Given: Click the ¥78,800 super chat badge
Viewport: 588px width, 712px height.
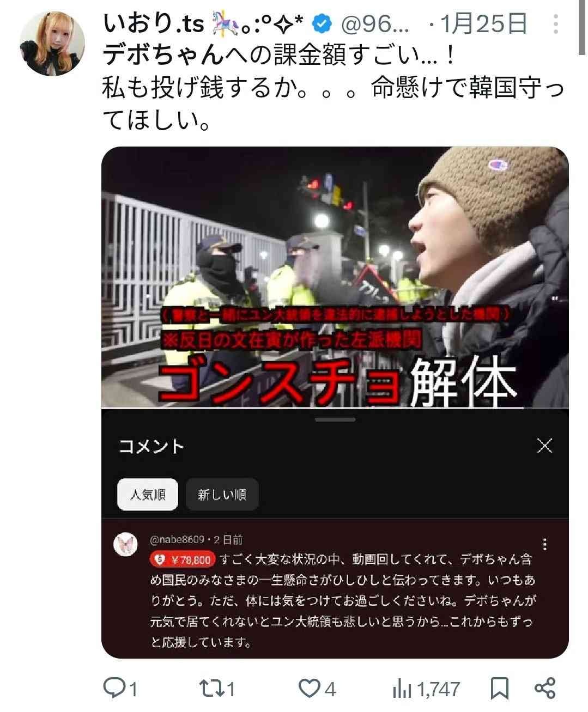Looking at the screenshot, I should [x=183, y=559].
